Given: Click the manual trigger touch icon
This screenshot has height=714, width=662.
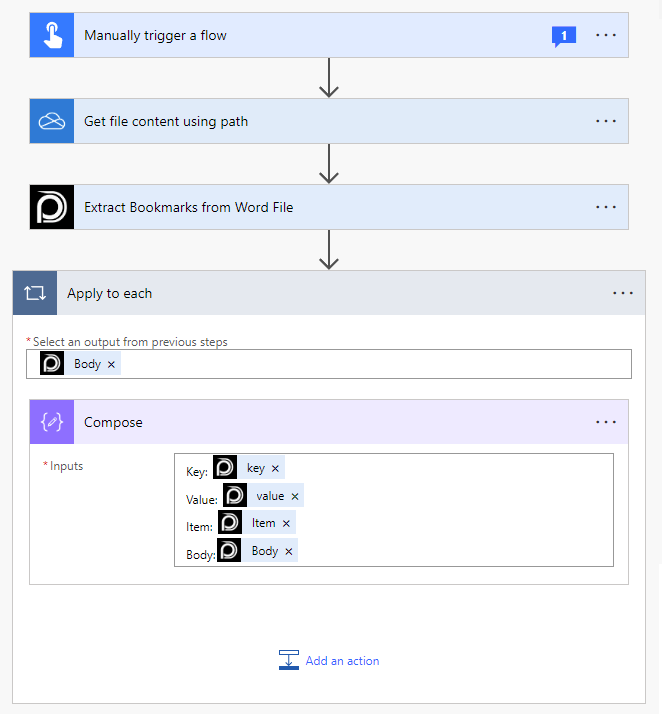Looking at the screenshot, I should tap(51, 35).
